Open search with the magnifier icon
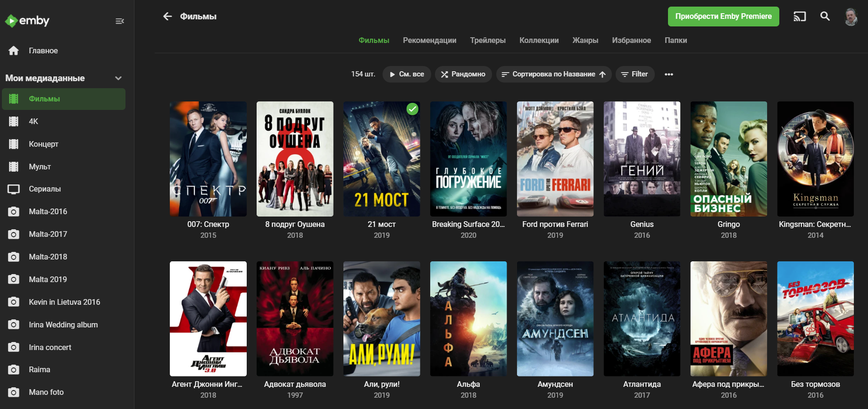This screenshot has width=868, height=409. [825, 17]
